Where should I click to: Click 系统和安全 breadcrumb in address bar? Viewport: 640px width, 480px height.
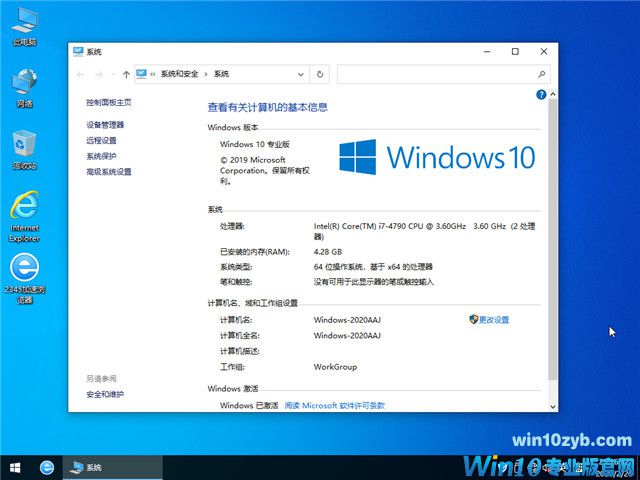182,74
